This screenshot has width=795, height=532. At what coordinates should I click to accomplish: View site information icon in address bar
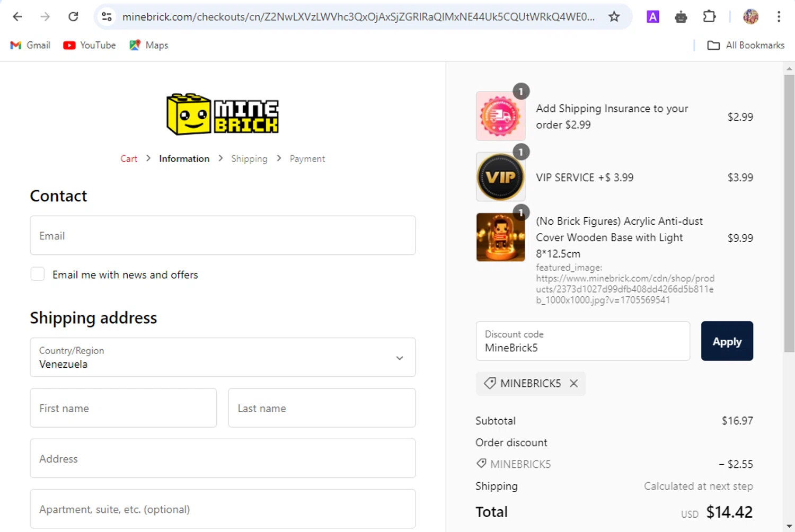pyautogui.click(x=107, y=17)
